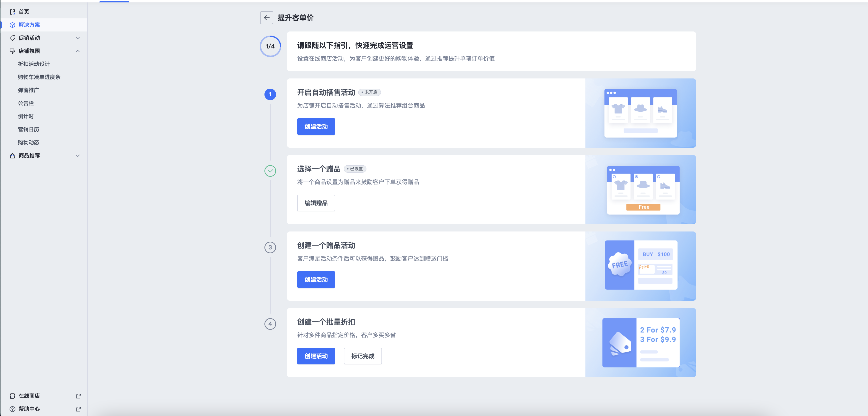Open the 首页 home icon in sidebar
Viewport: 868px width, 416px height.
point(12,11)
